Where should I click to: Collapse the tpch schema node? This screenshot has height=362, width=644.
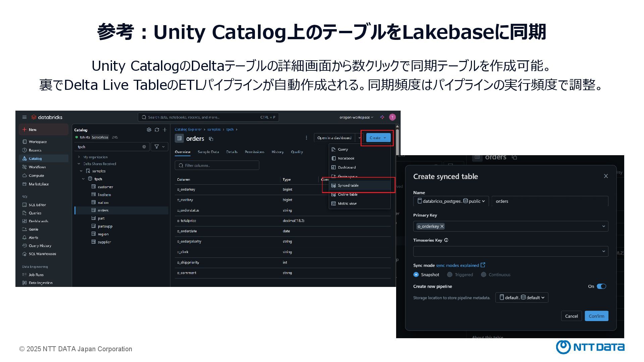coord(84,179)
